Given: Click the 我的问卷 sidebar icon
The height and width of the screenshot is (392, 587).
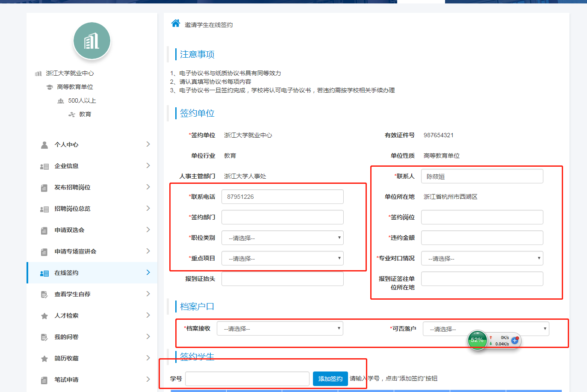Looking at the screenshot, I should (44, 337).
